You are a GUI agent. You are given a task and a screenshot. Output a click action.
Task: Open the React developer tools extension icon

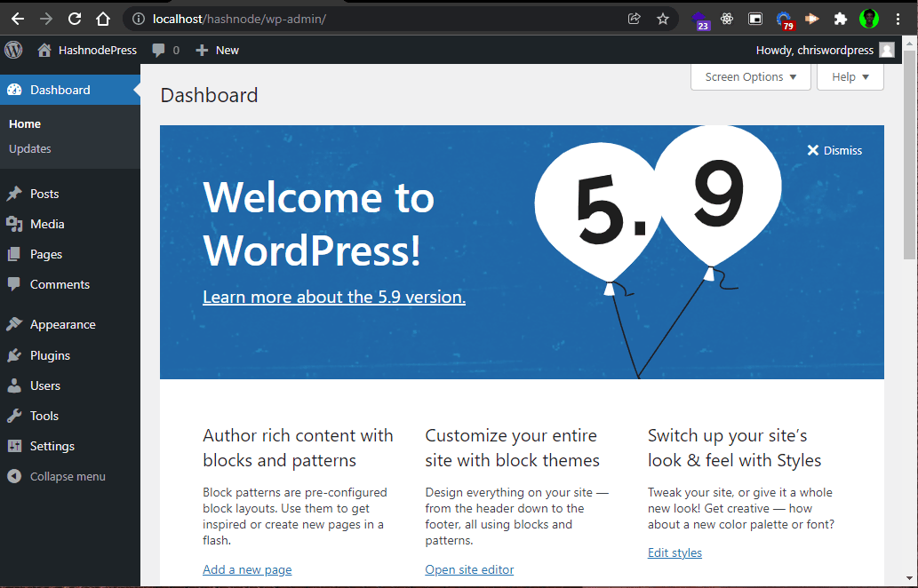727,19
